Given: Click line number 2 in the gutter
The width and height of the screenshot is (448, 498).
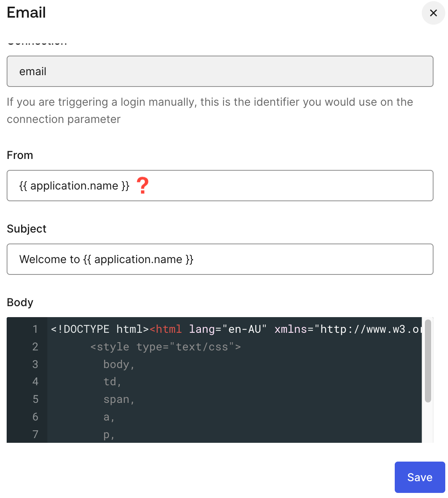Looking at the screenshot, I should (x=35, y=347).
